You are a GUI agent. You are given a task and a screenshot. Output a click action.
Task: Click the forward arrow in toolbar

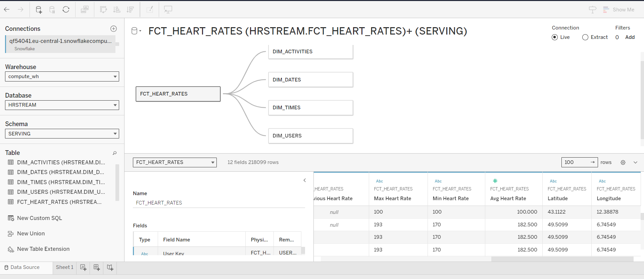[x=20, y=9]
